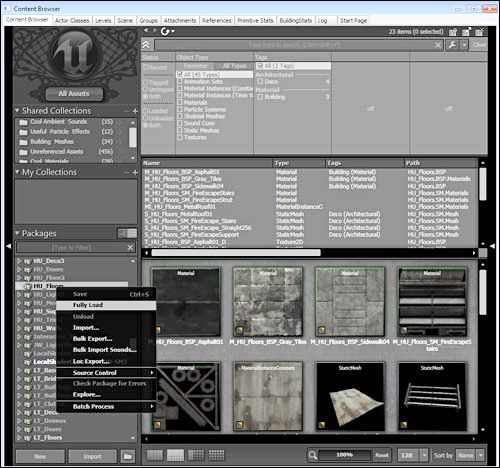This screenshot has height=468, width=500.
Task: Open the search options dropdown arrow beside wrench
Action: click(464, 45)
